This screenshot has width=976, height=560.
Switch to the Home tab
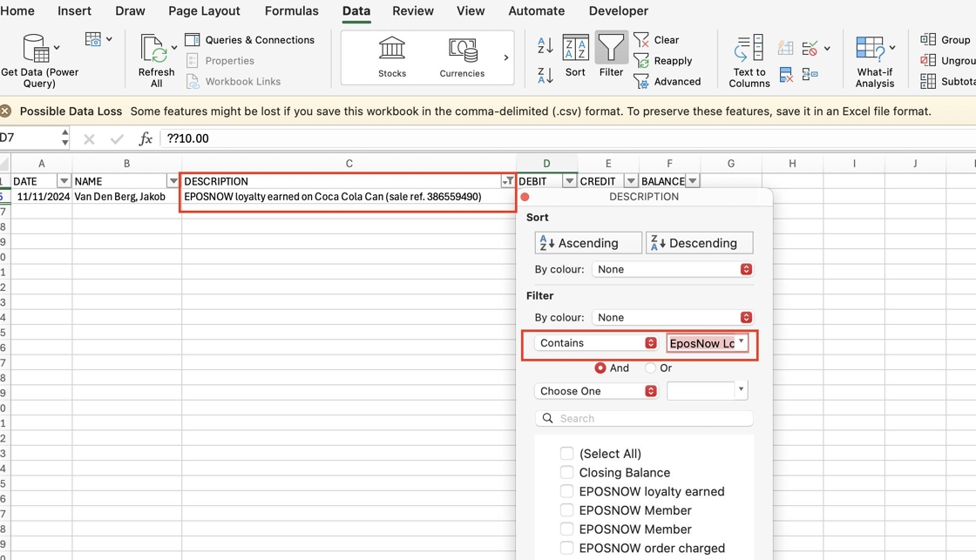(17, 11)
